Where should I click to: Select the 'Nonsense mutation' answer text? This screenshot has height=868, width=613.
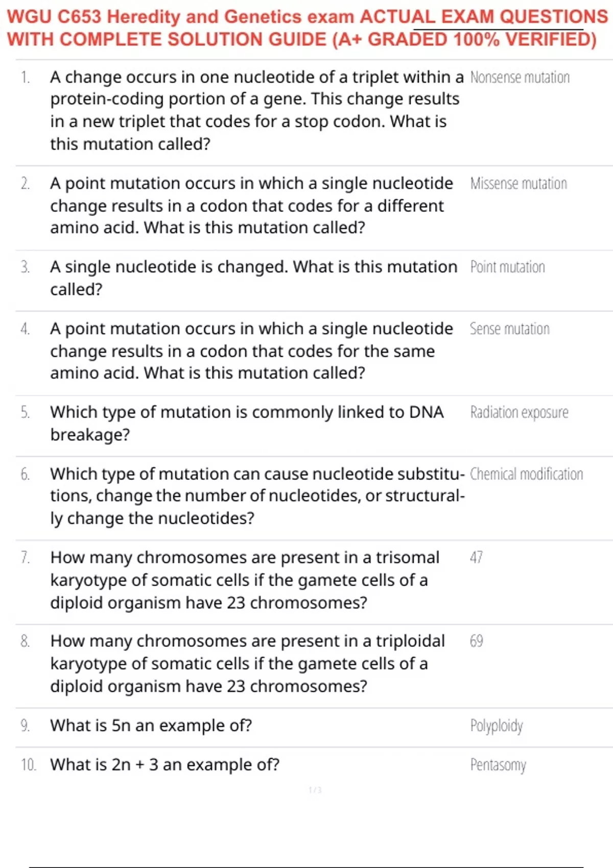[520, 78]
